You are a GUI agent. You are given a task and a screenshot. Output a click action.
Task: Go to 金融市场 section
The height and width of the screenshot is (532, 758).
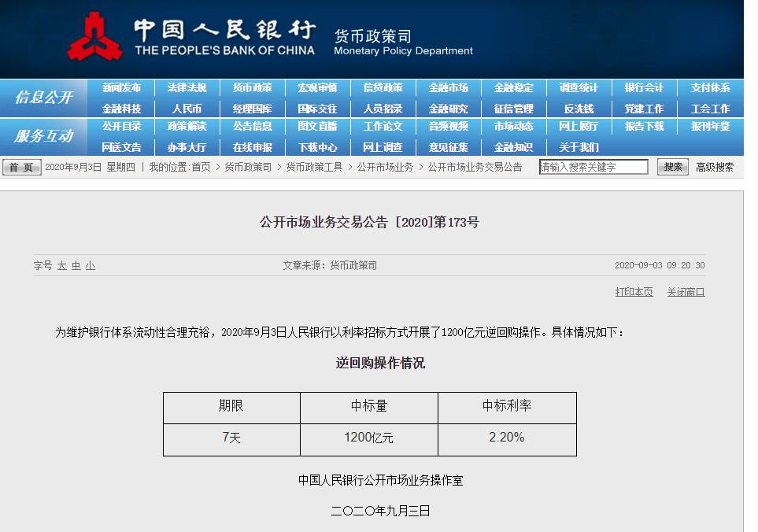pos(448,88)
